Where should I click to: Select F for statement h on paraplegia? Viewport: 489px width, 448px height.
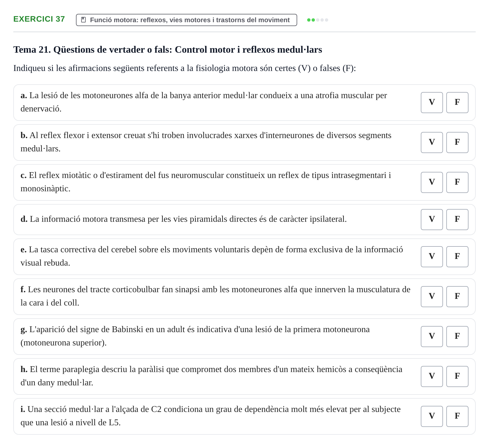pyautogui.click(x=457, y=376)
